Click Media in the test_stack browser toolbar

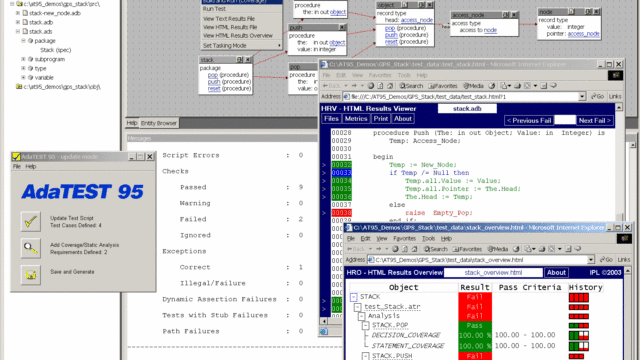tap(473, 86)
